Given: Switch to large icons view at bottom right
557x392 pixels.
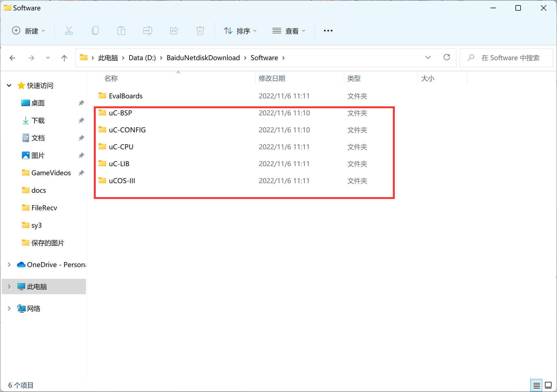Looking at the screenshot, I should tap(548, 385).
